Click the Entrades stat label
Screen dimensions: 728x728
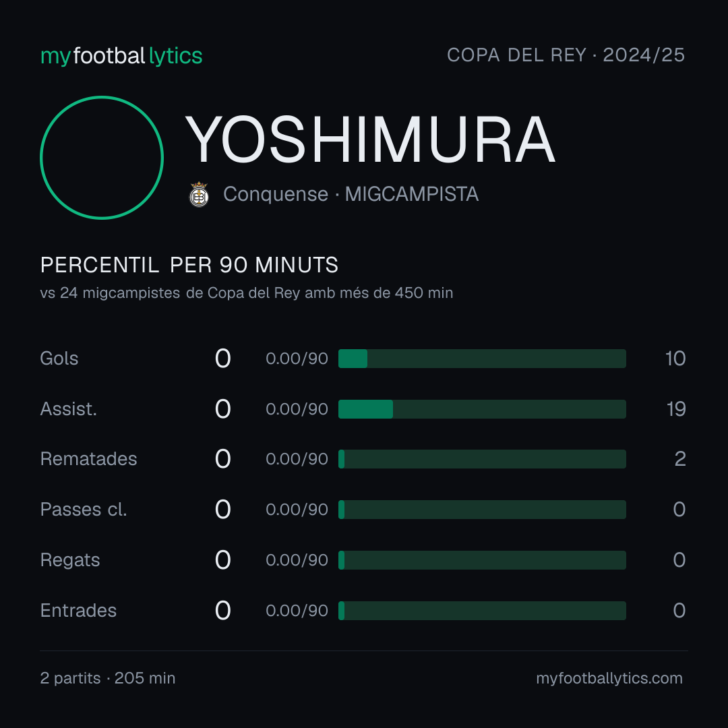(x=78, y=611)
